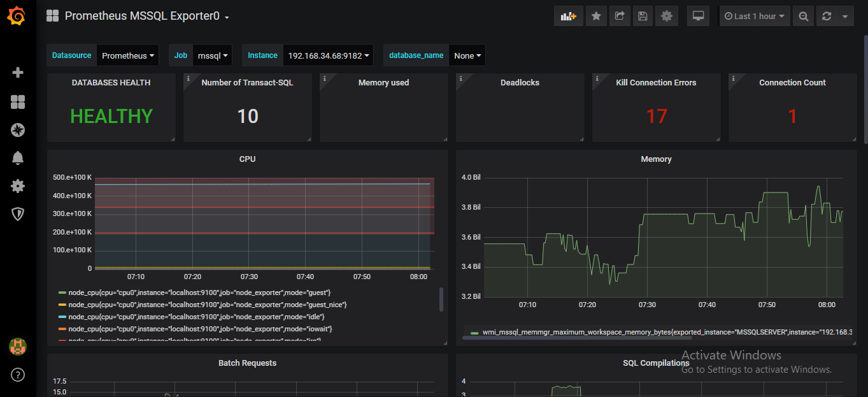The image size is (868, 397).
Task: Click the value 1 in Connection Count
Action: (793, 116)
